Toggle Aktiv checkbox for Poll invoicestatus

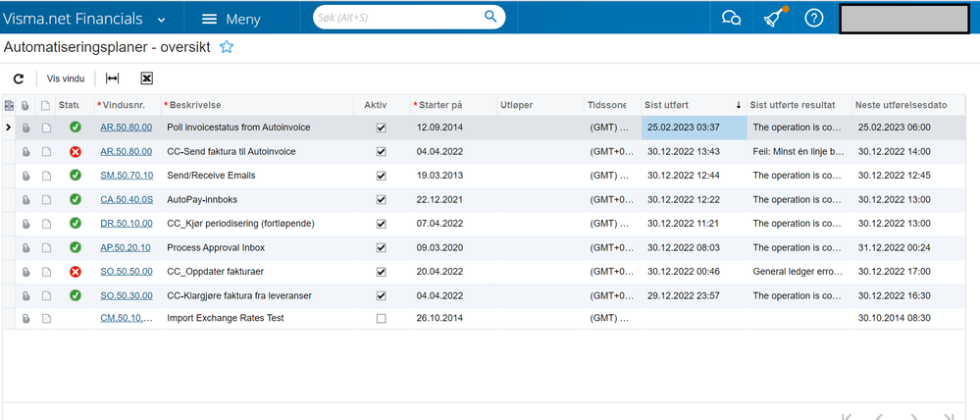point(382,128)
